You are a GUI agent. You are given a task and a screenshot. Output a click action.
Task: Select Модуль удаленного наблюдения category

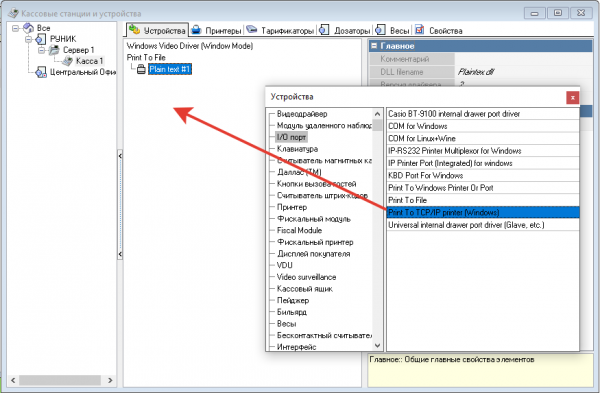click(x=324, y=125)
